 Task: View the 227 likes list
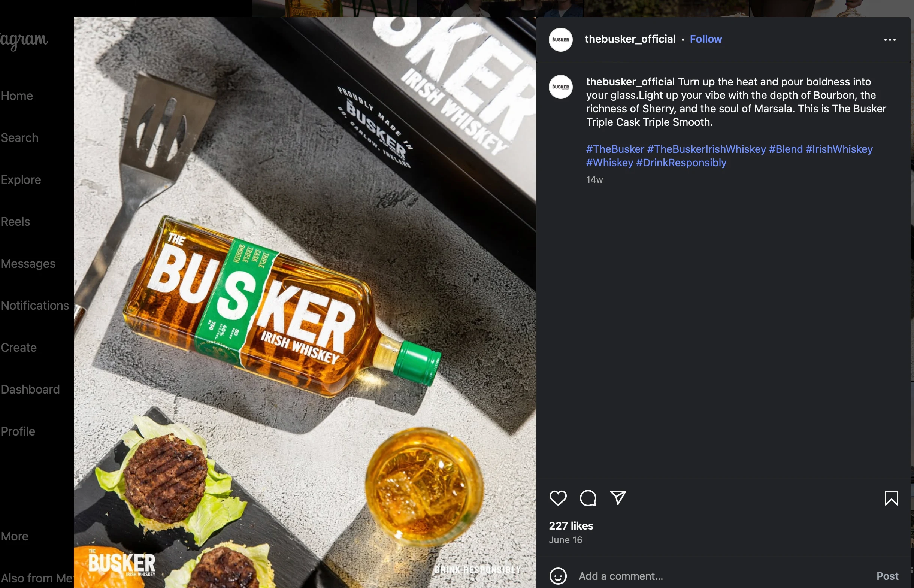(571, 526)
